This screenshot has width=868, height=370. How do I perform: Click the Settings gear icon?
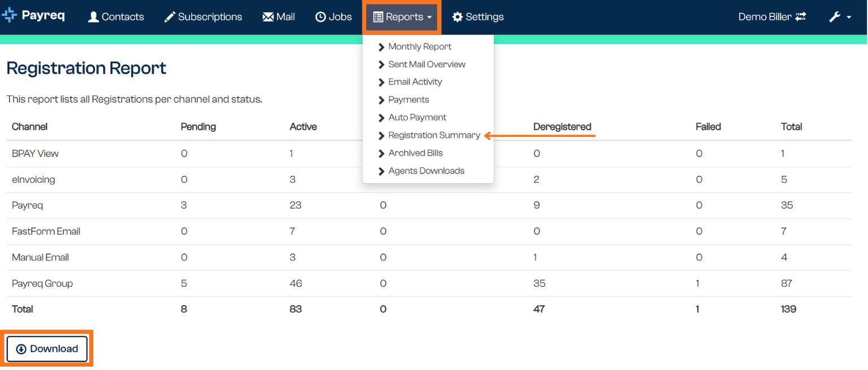(458, 17)
